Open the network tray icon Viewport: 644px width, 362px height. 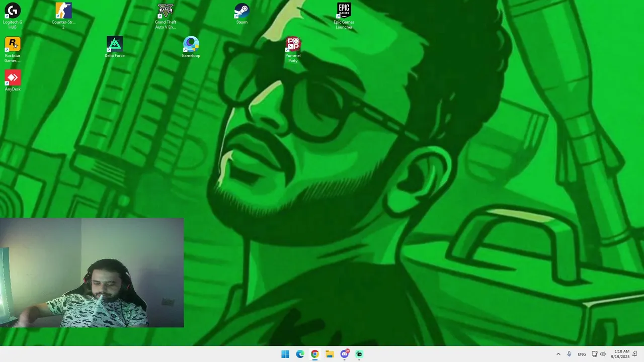pos(594,354)
